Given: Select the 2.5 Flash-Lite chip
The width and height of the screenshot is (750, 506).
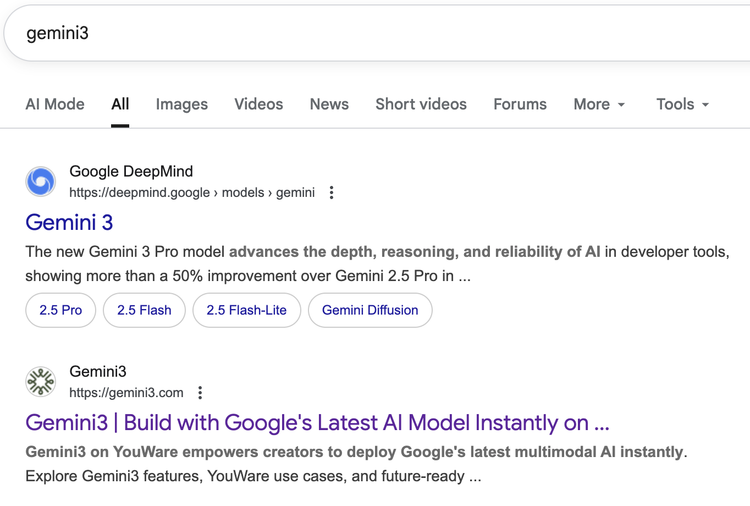Looking at the screenshot, I should 246,310.
